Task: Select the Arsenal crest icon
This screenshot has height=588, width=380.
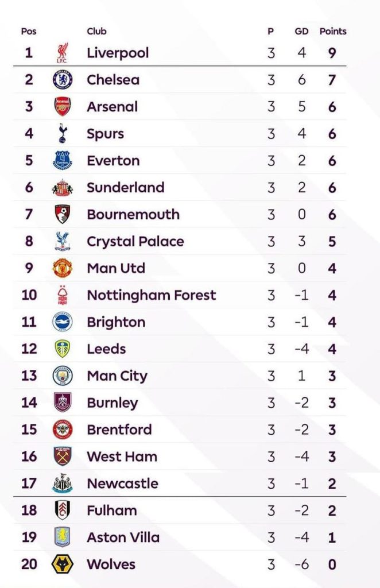Action: click(x=62, y=106)
